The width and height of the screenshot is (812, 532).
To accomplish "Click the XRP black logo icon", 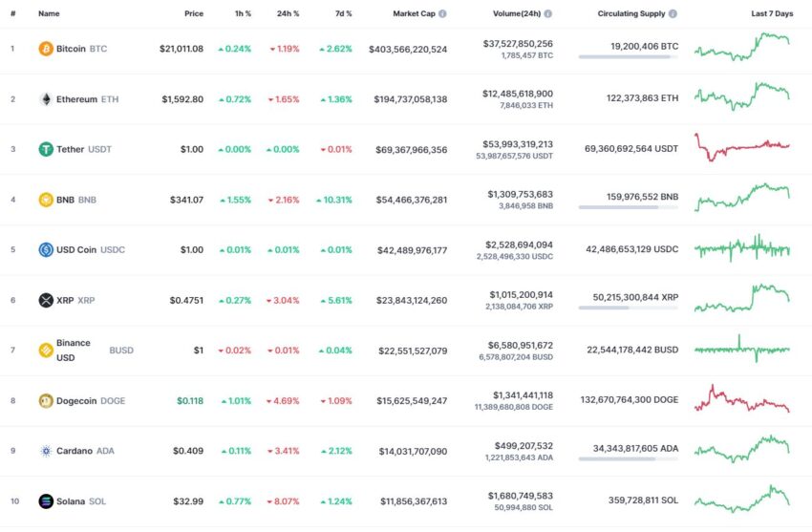I will point(46,300).
